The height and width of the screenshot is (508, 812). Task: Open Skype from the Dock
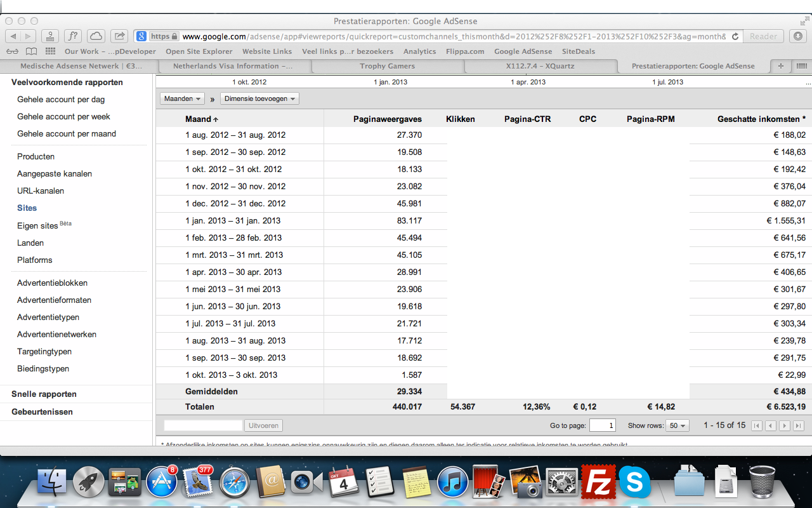[x=634, y=483]
